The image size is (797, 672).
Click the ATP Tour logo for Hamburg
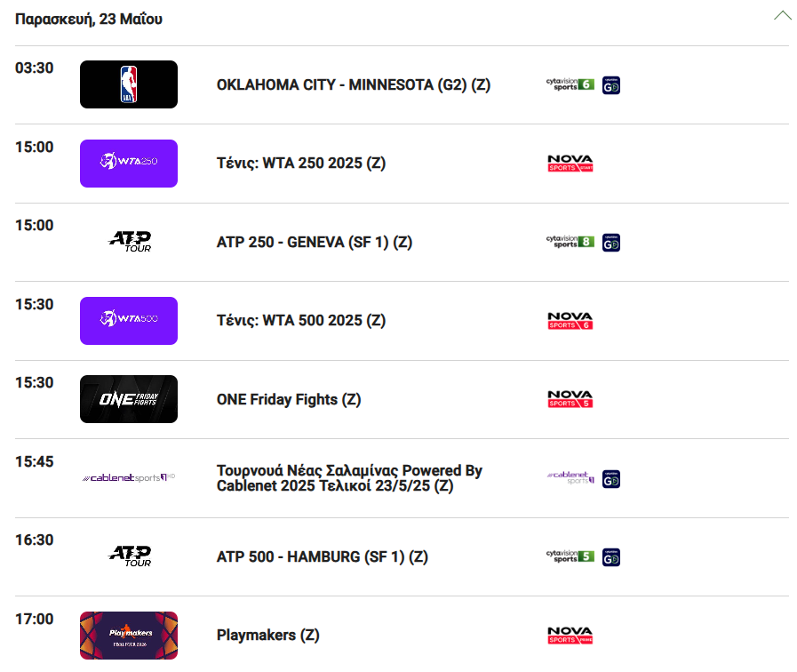(x=130, y=556)
